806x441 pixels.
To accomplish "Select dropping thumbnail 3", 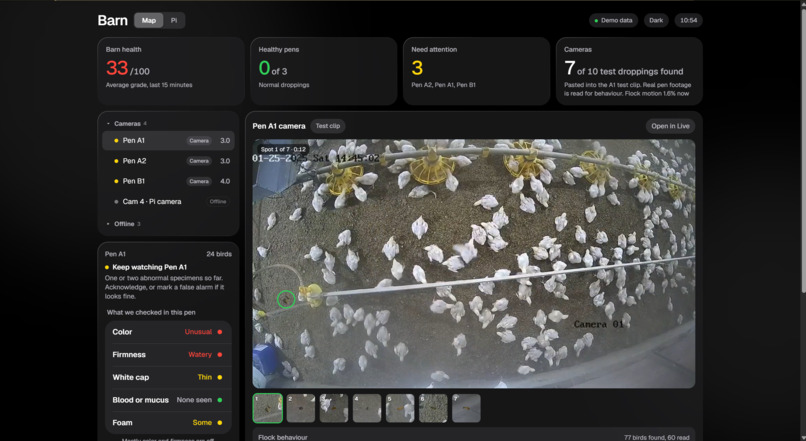I will [334, 408].
